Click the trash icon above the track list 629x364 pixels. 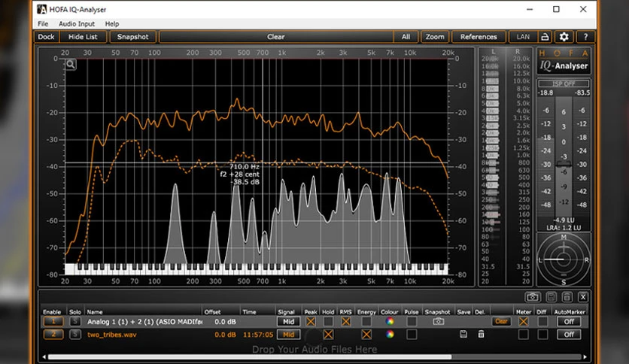(x=567, y=297)
